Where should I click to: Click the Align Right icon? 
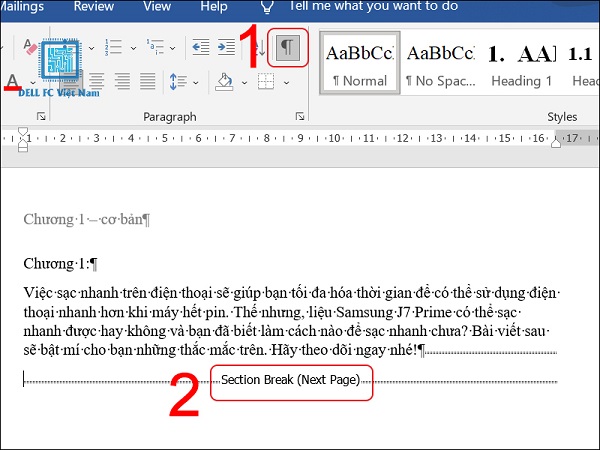(122, 81)
